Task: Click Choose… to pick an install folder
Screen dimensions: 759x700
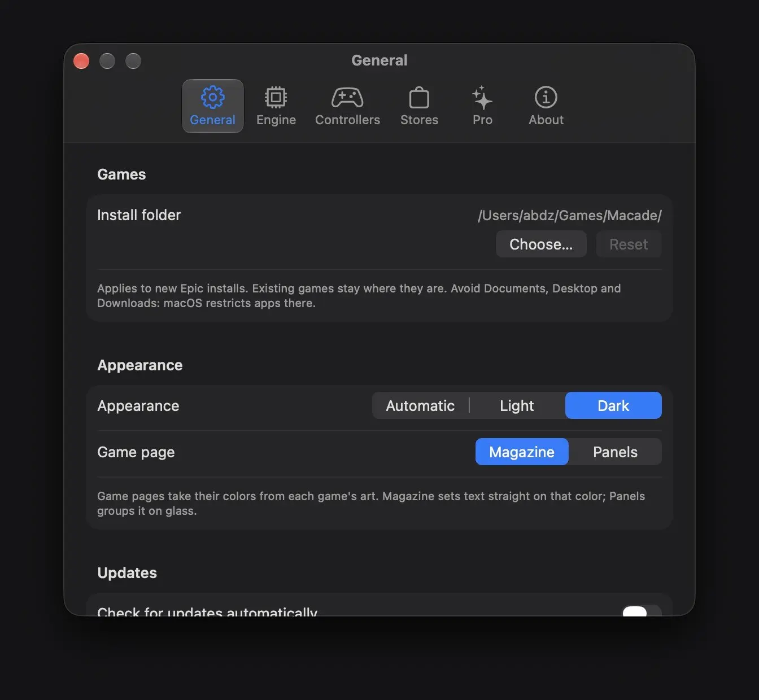Action: tap(541, 244)
